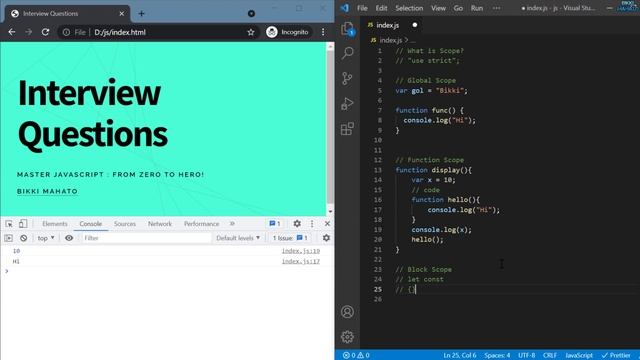Open the VS Code File menu
Viewport: 640px width, 360px height.
click(x=362, y=8)
